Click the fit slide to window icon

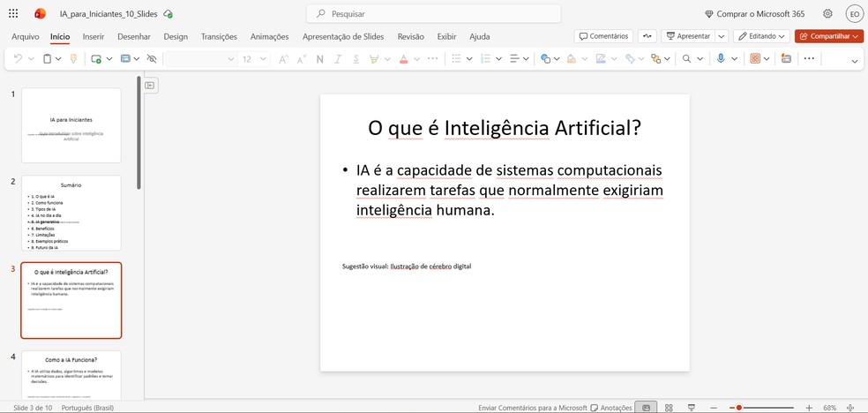pos(850,408)
